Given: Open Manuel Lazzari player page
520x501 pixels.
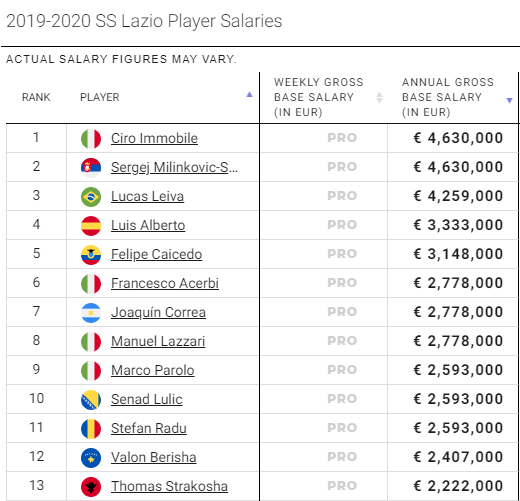Looking at the screenshot, I should point(158,341).
